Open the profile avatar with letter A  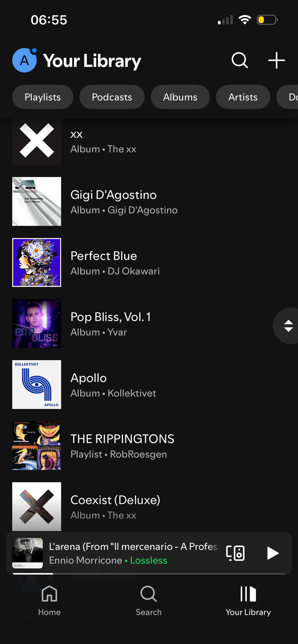point(24,61)
